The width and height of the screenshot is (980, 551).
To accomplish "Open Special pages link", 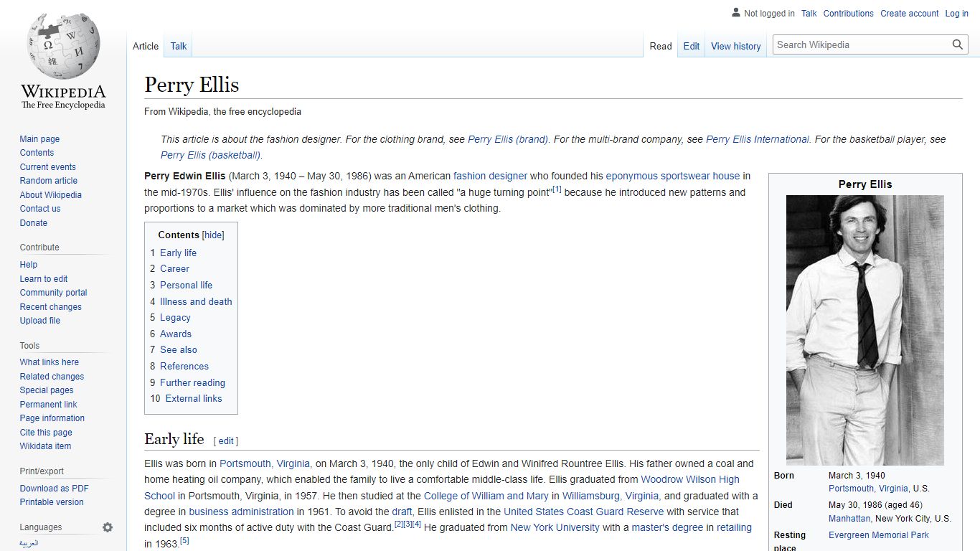I will [47, 390].
